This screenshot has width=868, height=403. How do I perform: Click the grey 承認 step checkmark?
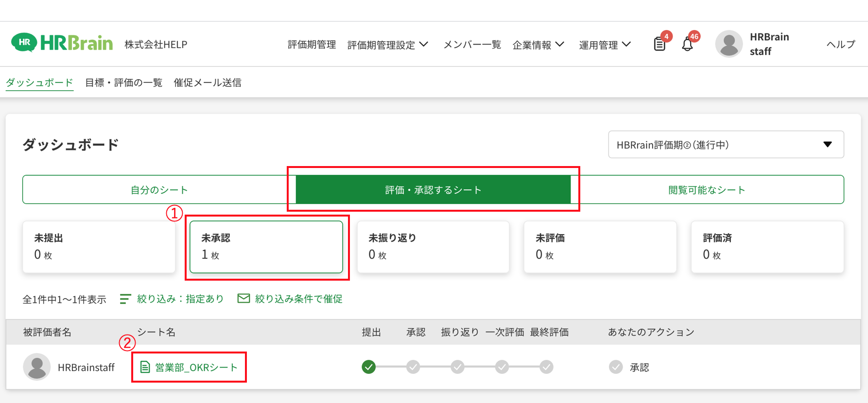click(x=413, y=367)
